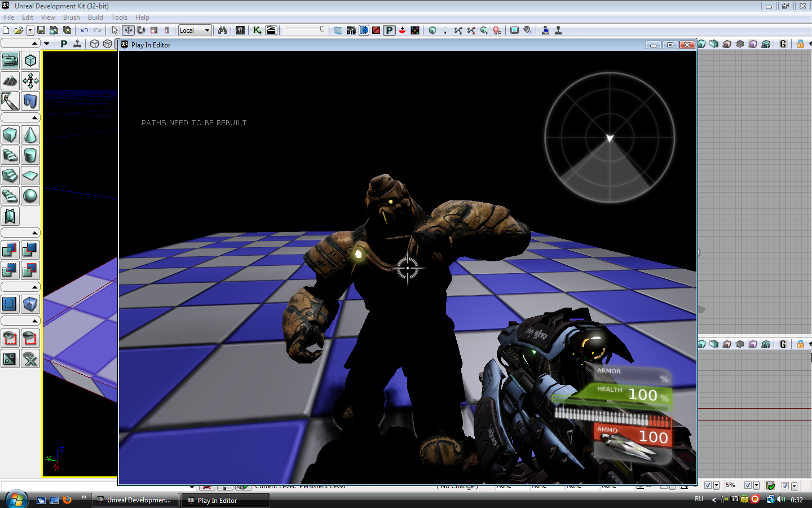Select the Cylinder brush builder
Viewport: 812px width, 508px height.
[x=30, y=156]
